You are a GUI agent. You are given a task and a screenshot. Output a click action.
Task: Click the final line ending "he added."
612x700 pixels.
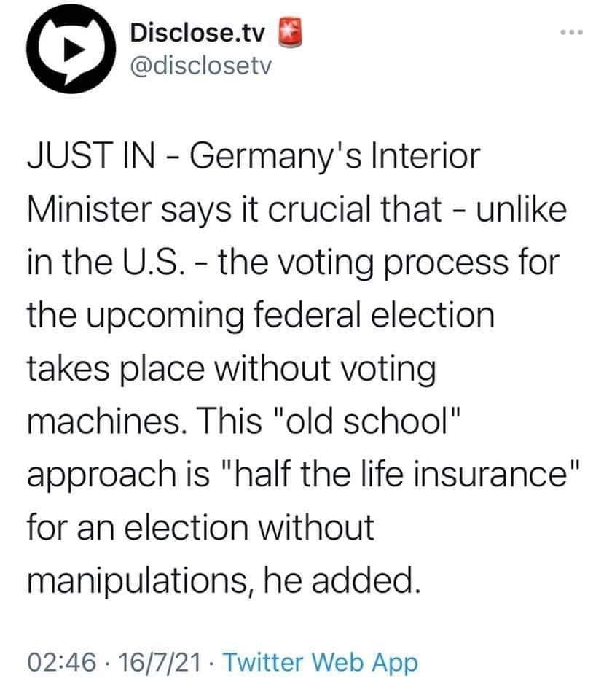tap(225, 580)
